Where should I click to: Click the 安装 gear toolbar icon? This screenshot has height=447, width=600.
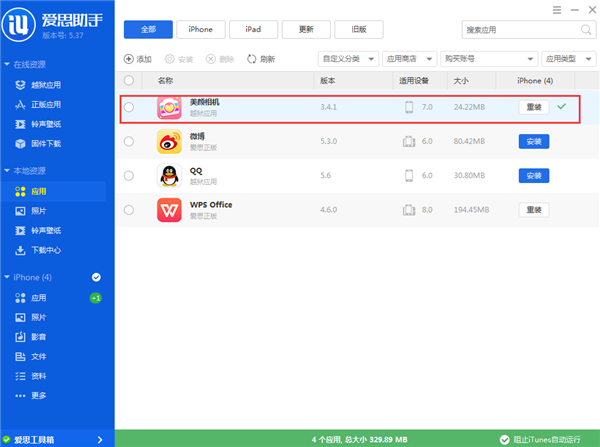170,59
